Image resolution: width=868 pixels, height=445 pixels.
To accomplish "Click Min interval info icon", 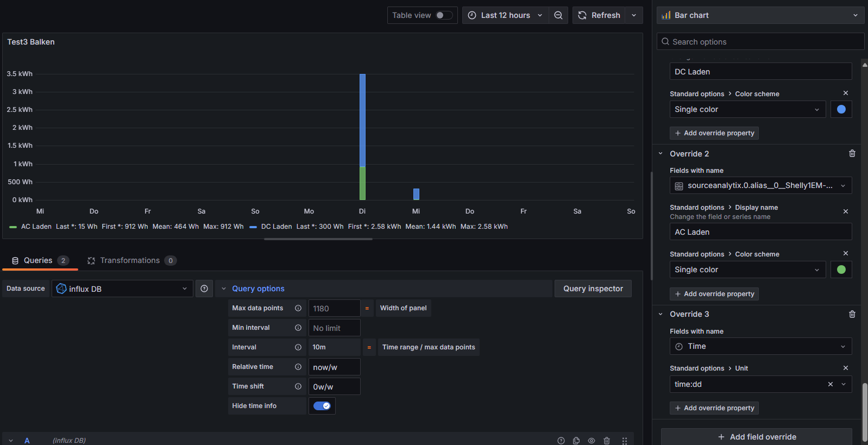I will [298, 328].
